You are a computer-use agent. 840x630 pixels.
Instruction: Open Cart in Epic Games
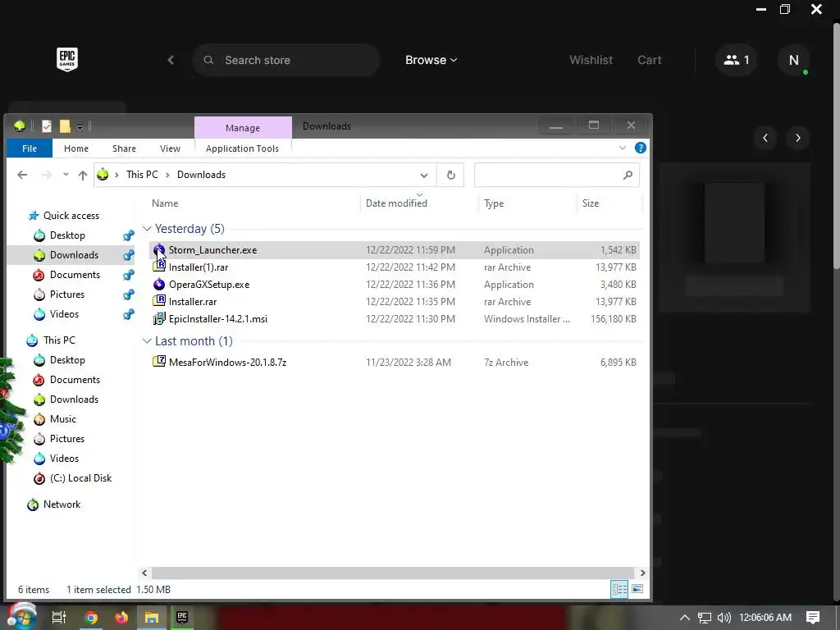[x=650, y=60]
